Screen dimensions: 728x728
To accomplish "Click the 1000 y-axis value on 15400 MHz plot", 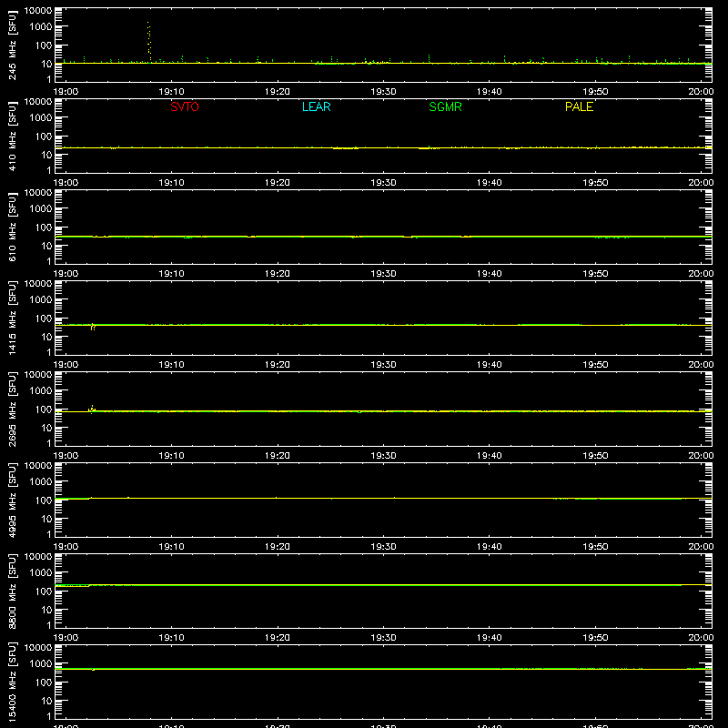I will [x=41, y=664].
